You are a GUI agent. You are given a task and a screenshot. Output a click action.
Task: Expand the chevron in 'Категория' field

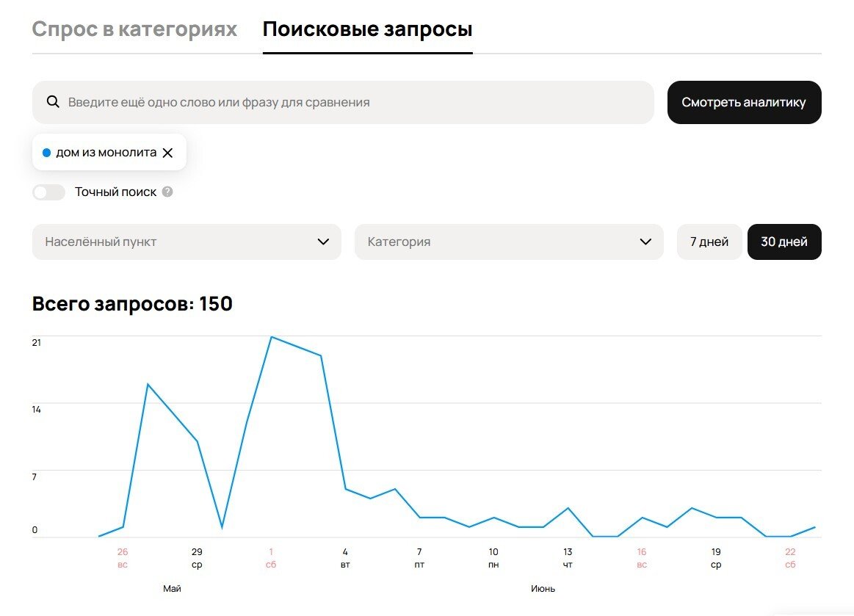[645, 242]
